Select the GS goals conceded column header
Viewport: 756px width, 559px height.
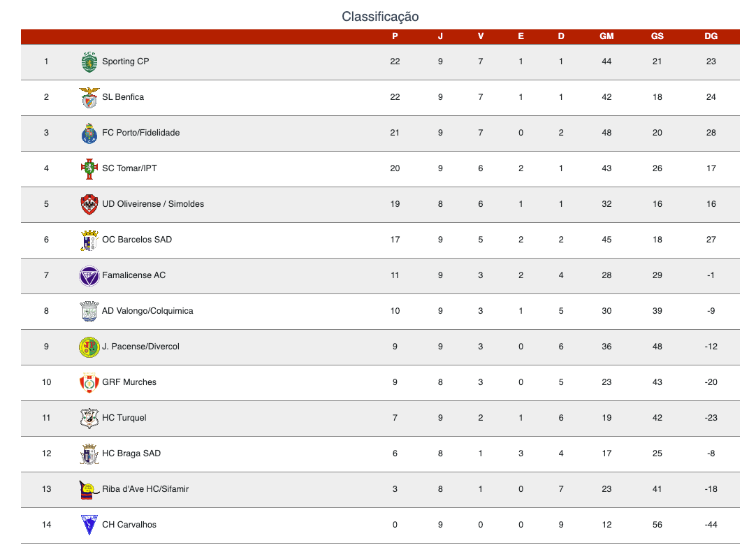[657, 36]
